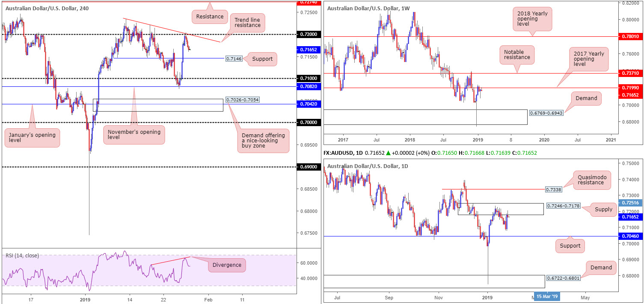The image size is (644, 304).
Task: Select the 0.7338 price label
Action: 555,189
